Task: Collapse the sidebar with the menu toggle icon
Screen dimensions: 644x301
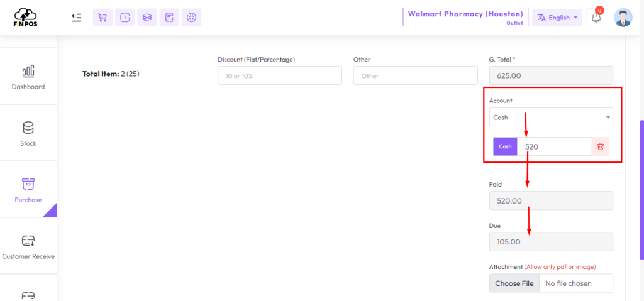Action: pyautogui.click(x=76, y=17)
